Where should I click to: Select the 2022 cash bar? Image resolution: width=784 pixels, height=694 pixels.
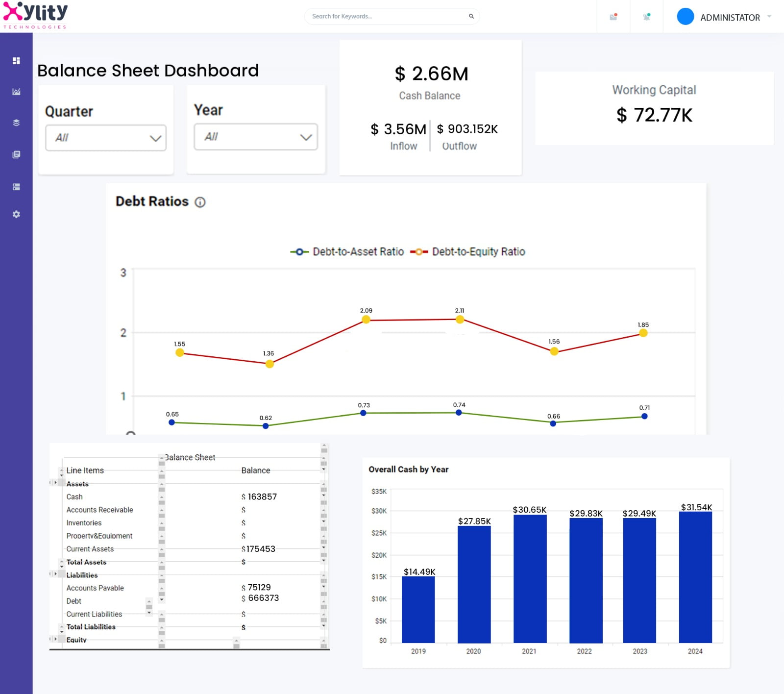click(x=586, y=580)
